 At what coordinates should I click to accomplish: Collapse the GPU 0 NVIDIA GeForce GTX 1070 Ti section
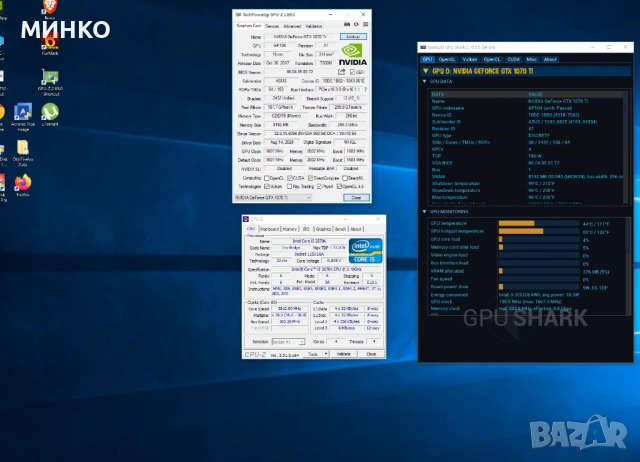coord(425,71)
